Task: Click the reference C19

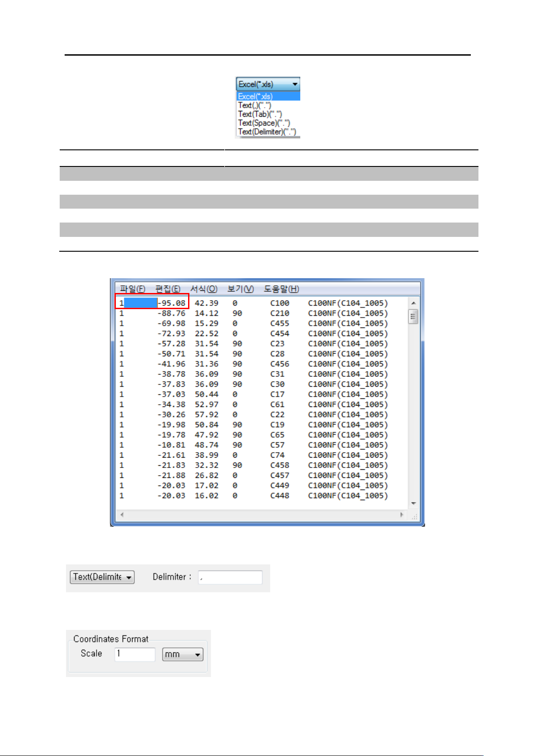Action: click(277, 425)
